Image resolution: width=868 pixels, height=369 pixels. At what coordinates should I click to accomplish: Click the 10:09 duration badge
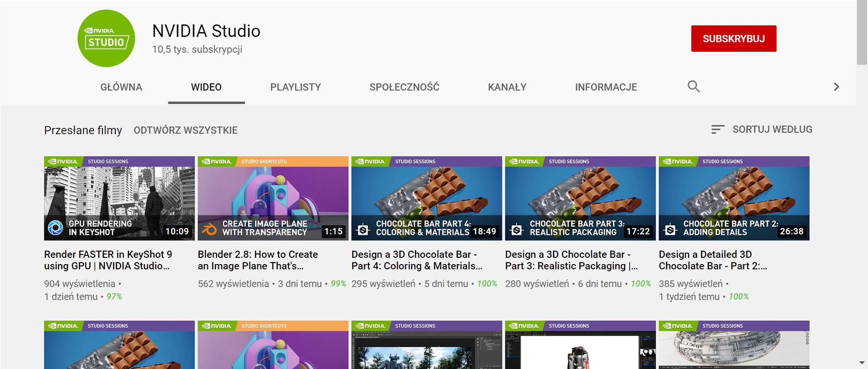coord(177,231)
